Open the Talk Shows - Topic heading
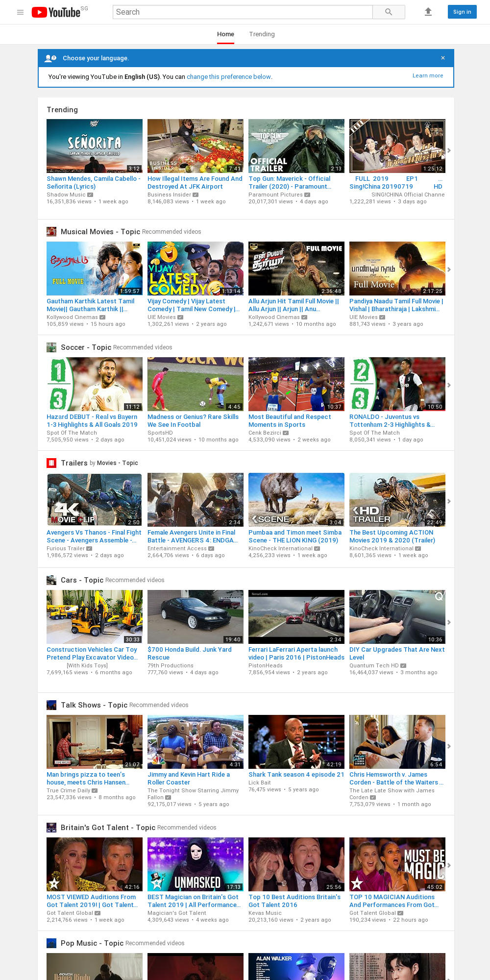Screen dimensions: 490x980 94,705
